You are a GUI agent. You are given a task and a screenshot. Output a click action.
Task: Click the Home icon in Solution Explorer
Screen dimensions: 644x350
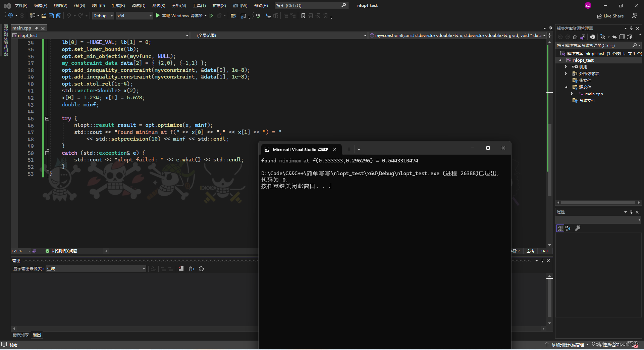click(575, 38)
